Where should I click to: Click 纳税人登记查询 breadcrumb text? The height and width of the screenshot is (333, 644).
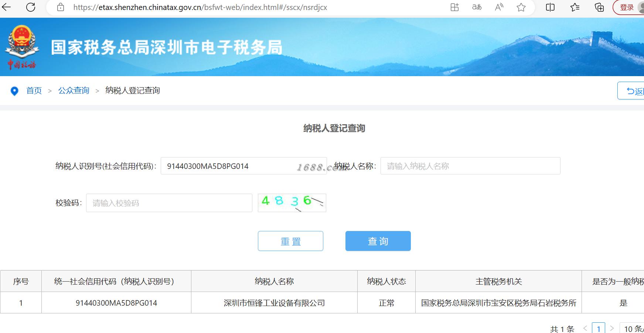133,91
